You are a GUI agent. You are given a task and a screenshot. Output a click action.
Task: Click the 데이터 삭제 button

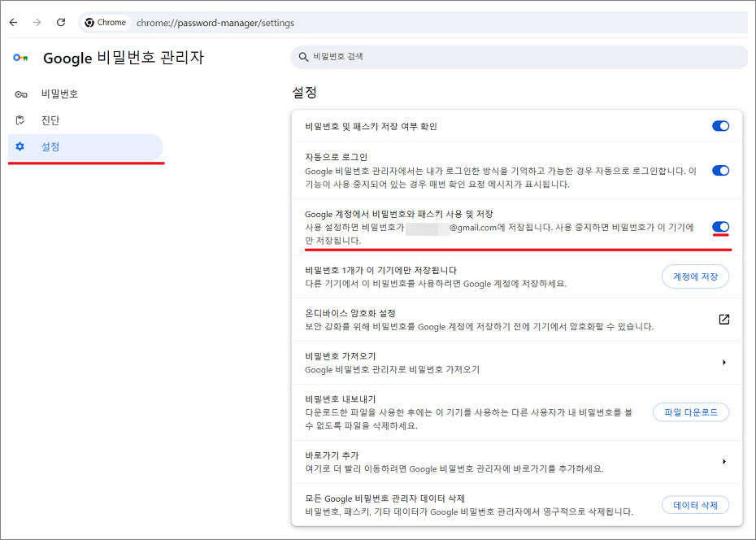pyautogui.click(x=695, y=505)
